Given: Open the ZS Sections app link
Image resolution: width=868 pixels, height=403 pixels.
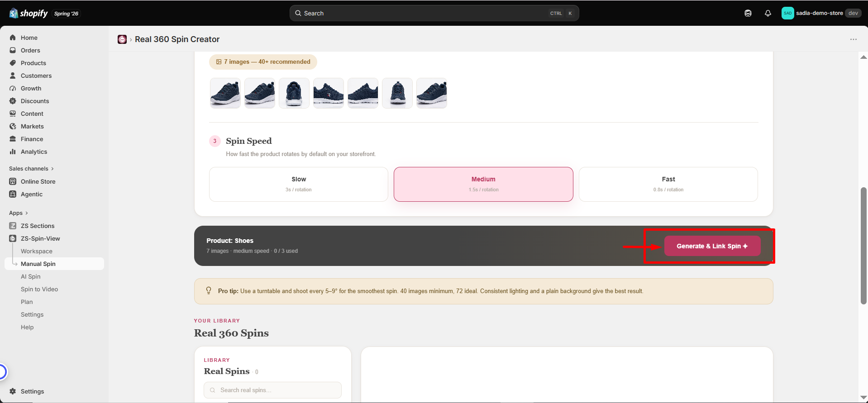Looking at the screenshot, I should tap(38, 226).
